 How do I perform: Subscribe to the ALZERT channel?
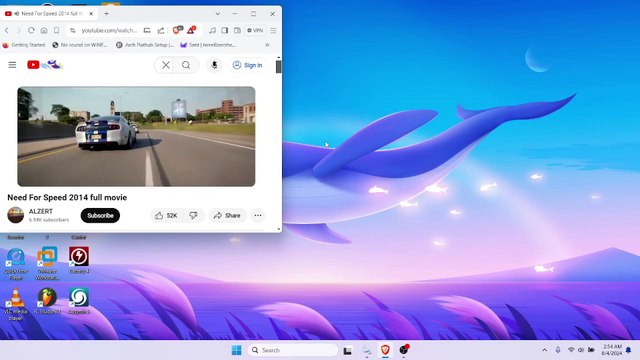100,216
